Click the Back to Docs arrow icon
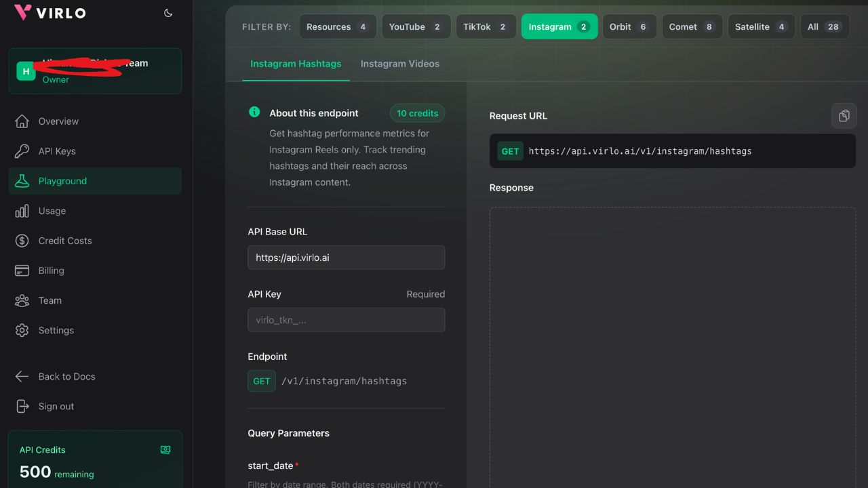Screen dimensions: 868x488 click(22, 376)
